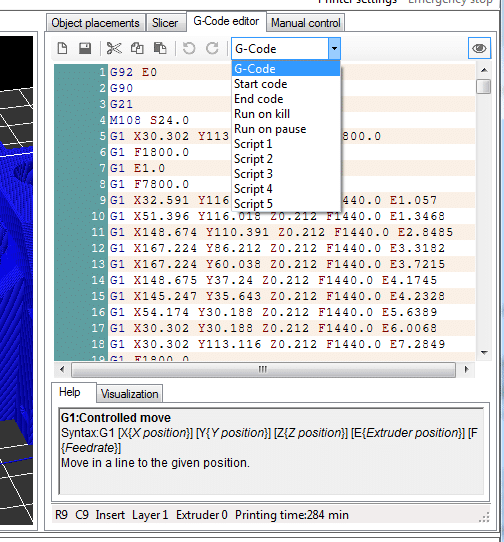Click line 13 ending 'E3.7215'

277,264
